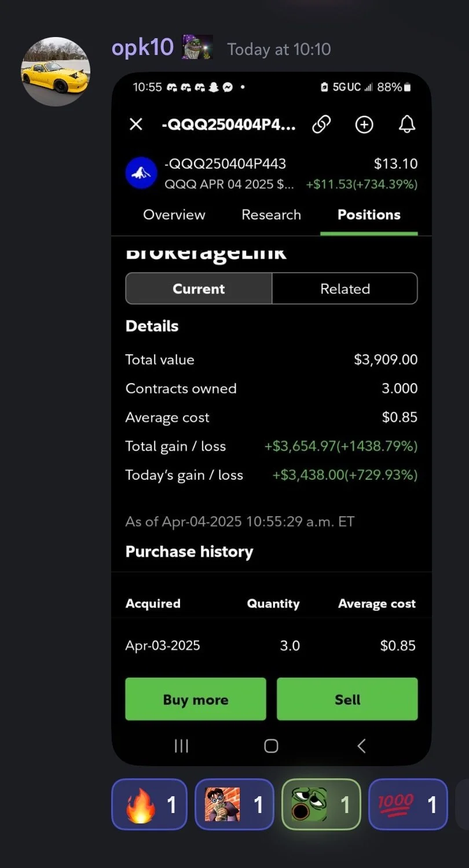The width and height of the screenshot is (469, 868).
Task: Tap the $0.85 value beside Average cost
Action: [400, 417]
